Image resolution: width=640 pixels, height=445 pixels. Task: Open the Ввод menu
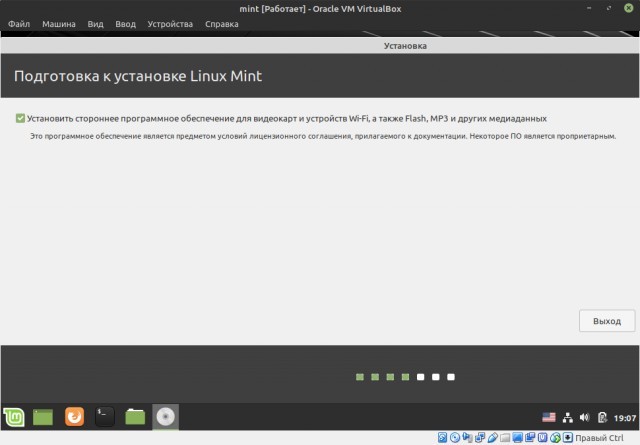[x=125, y=24]
